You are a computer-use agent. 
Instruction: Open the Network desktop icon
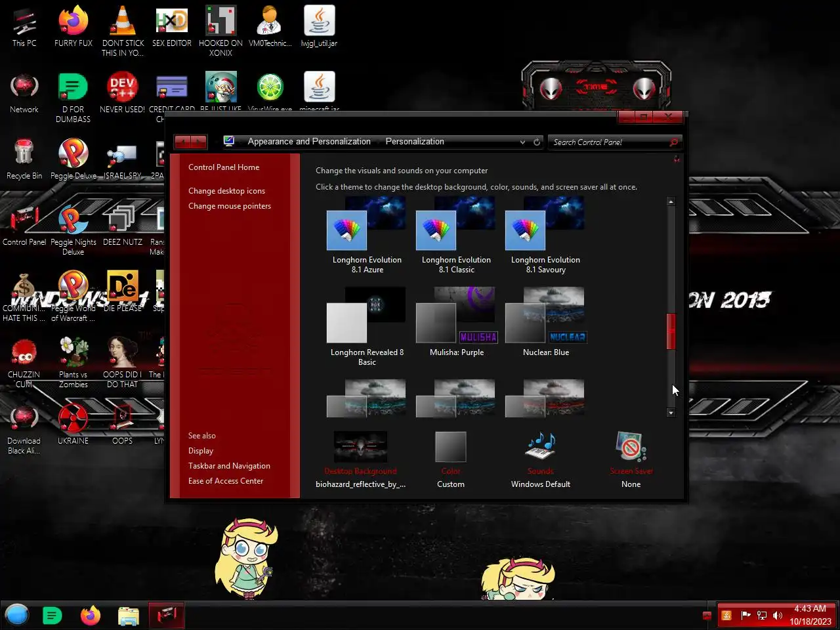click(24, 93)
